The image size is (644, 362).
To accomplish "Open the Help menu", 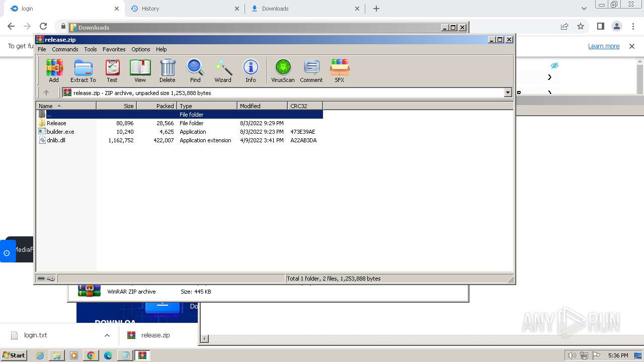I will (x=161, y=49).
